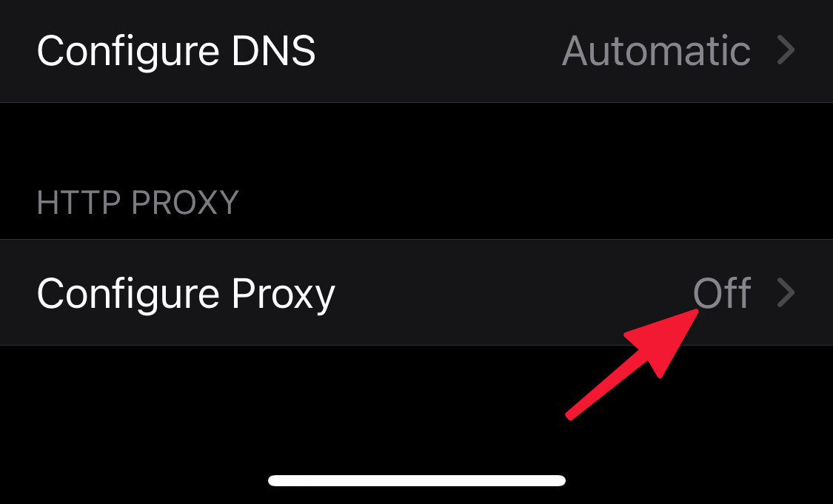Tap the red arrow's pointed tip

[x=695, y=312]
